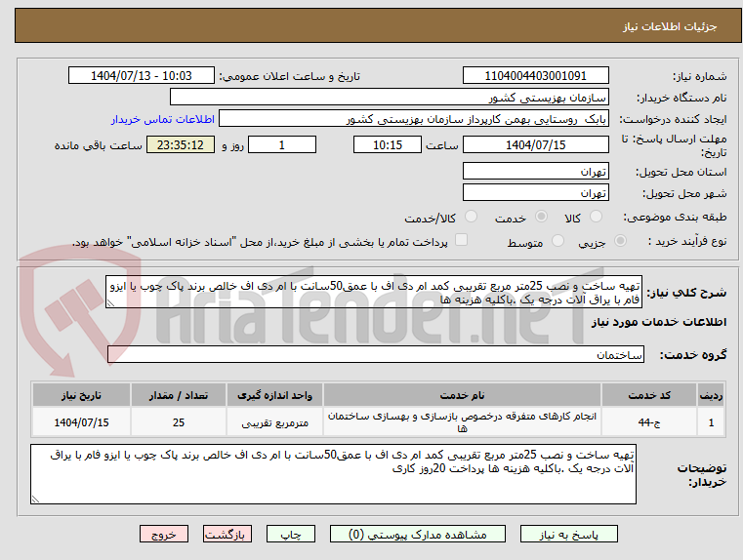
Task: Open the اطلاعات تماس خریدار link
Action: point(163,119)
